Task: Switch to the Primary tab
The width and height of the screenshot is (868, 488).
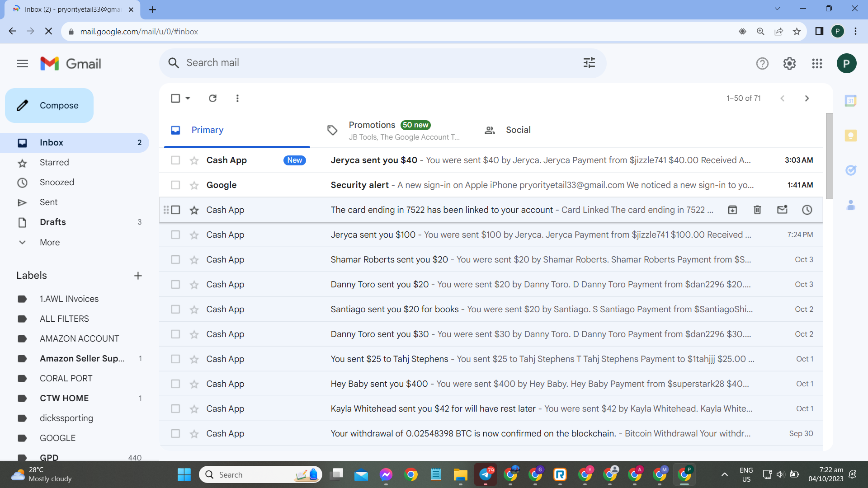Action: (237, 130)
